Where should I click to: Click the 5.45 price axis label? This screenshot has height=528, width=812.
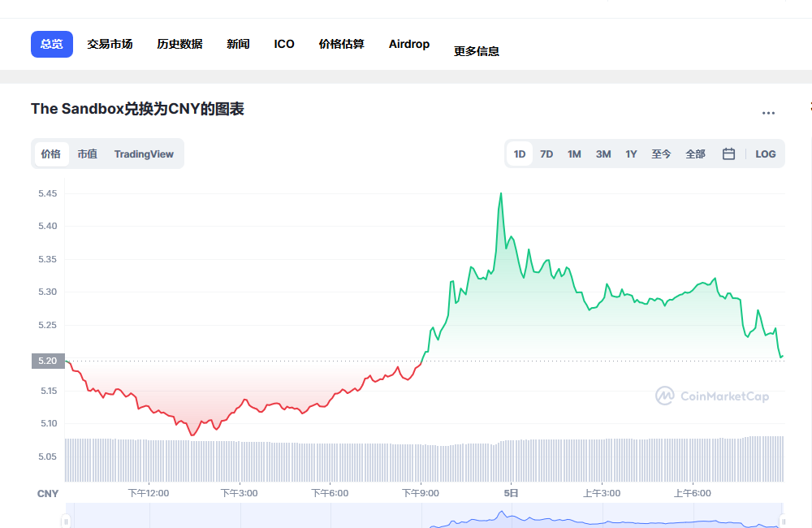(48, 194)
